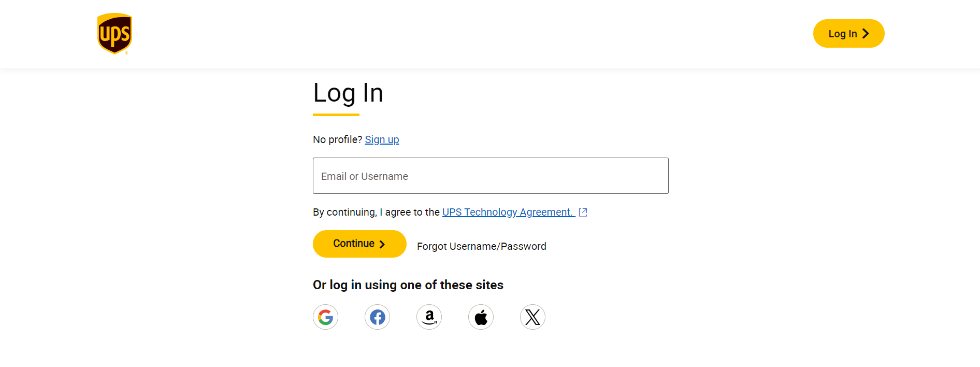This screenshot has width=980, height=367.
Task: Select the Apple login icon
Action: coord(481,317)
